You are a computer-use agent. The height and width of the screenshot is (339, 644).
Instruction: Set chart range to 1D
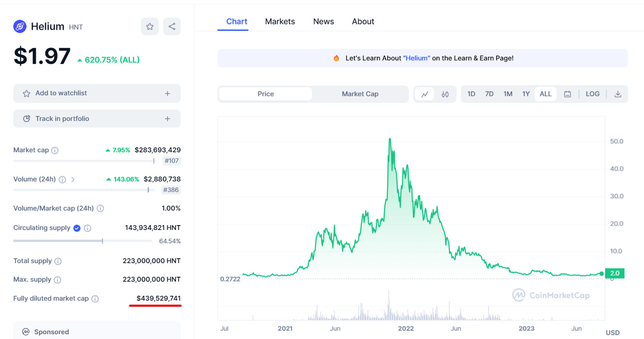click(x=471, y=94)
